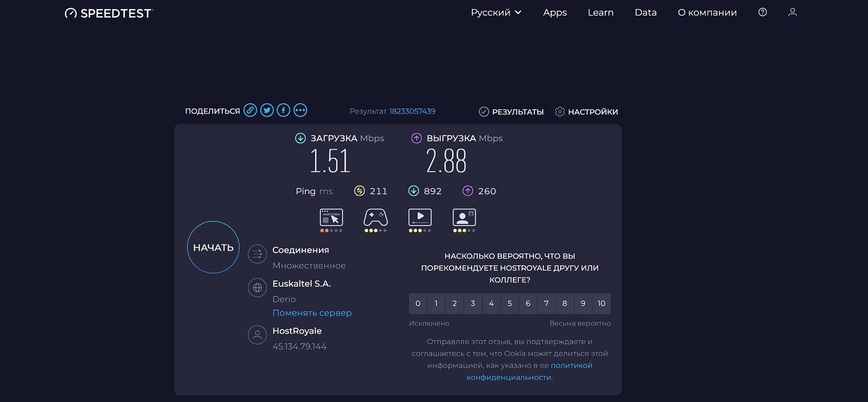This screenshot has height=402, width=868.
Task: Share the result on Facebook
Action: pyautogui.click(x=283, y=110)
